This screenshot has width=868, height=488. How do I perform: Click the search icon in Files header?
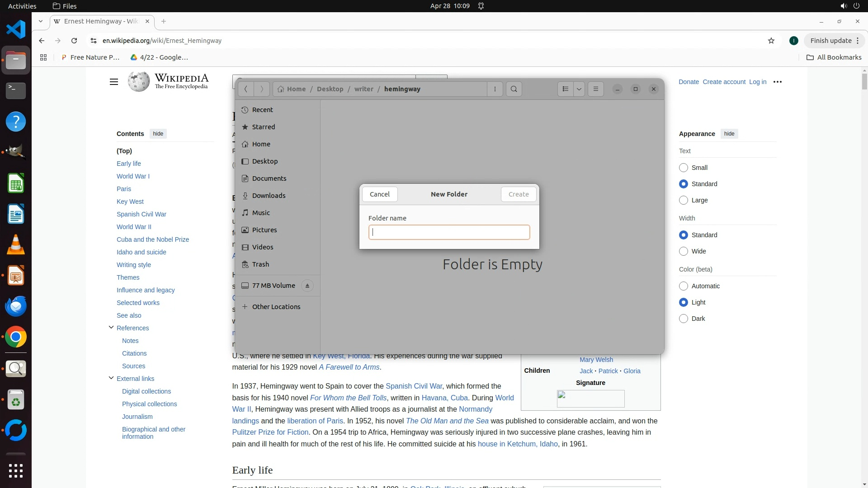click(514, 89)
